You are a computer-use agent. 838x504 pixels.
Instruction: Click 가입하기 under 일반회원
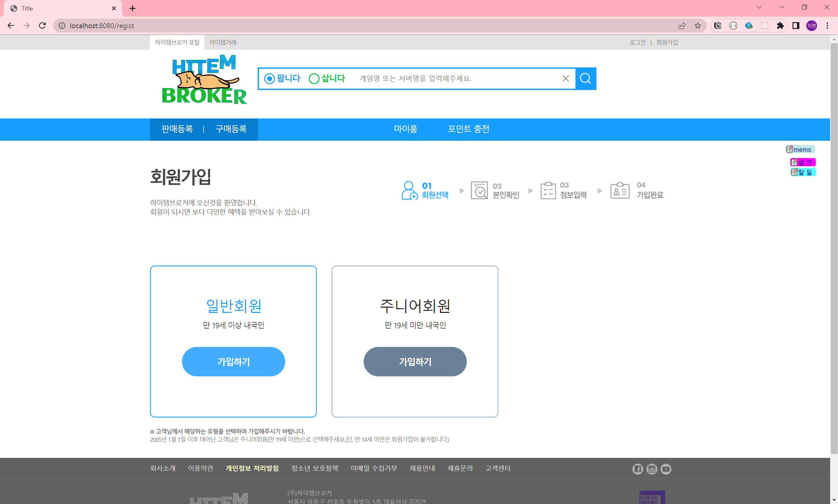(x=233, y=362)
